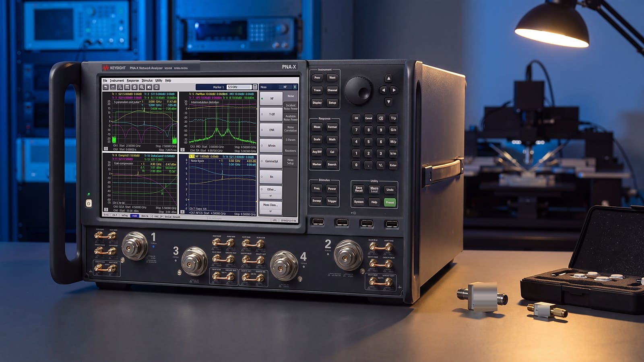The image size is (644, 362).
Task: Select the NFmin measurement option
Action: tap(270, 146)
